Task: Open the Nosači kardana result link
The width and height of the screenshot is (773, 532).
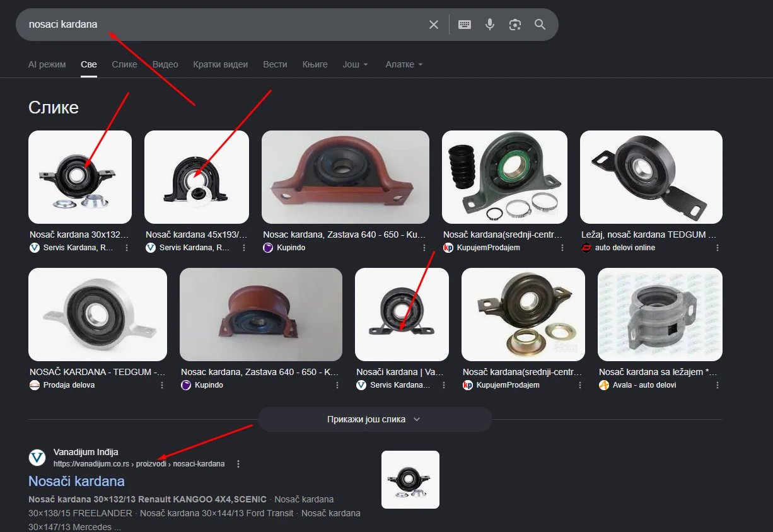Action: pyautogui.click(x=76, y=481)
